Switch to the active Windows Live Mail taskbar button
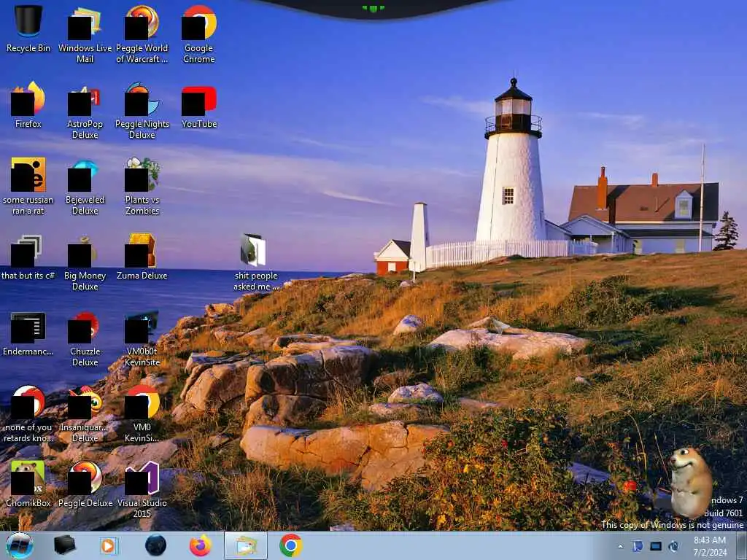This screenshot has height=560, width=747. coord(246,545)
